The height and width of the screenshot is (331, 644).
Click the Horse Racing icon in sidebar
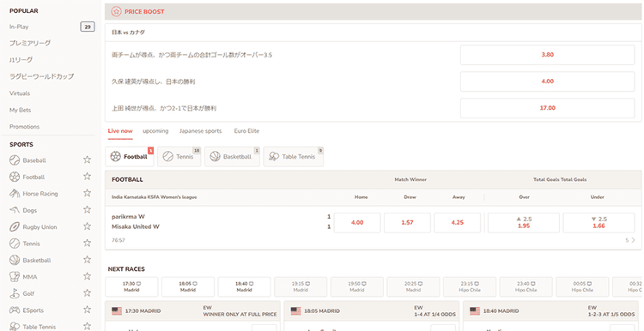(15, 193)
